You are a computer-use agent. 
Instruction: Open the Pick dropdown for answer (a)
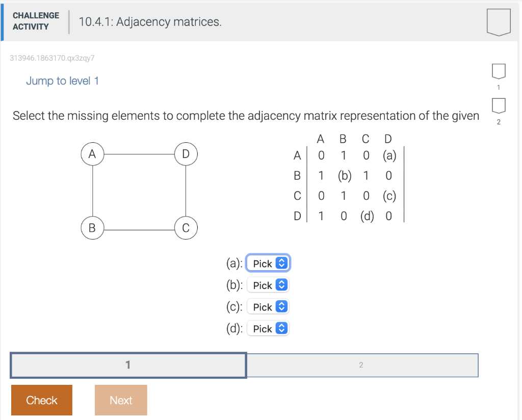tap(268, 263)
